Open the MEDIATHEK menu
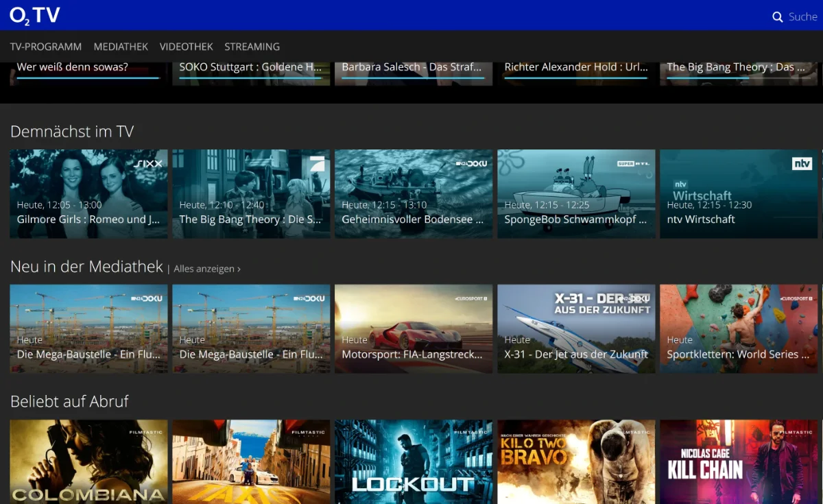Viewport: 823px width, 504px height. 121,47
